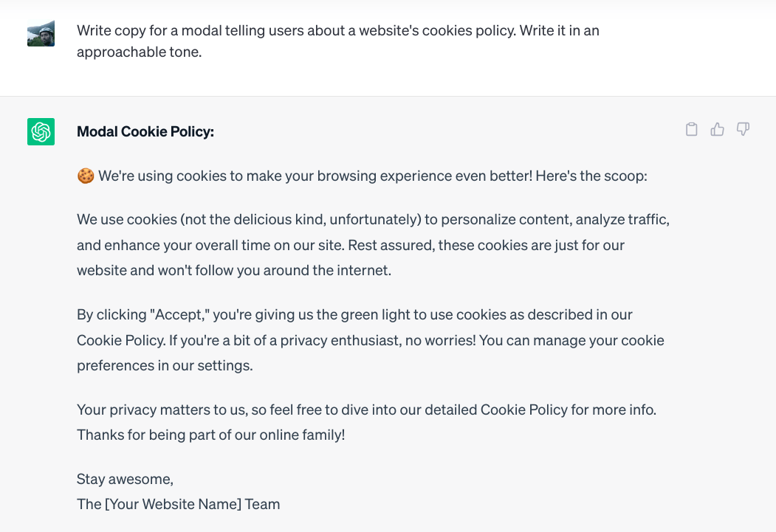This screenshot has width=776, height=532.
Task: Give the response a thumbs down rating
Action: click(743, 129)
